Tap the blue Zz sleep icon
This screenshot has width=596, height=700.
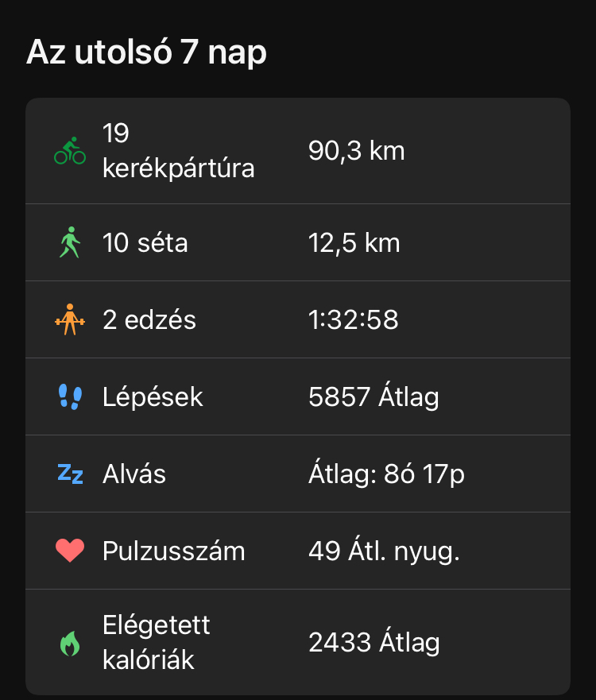(70, 474)
